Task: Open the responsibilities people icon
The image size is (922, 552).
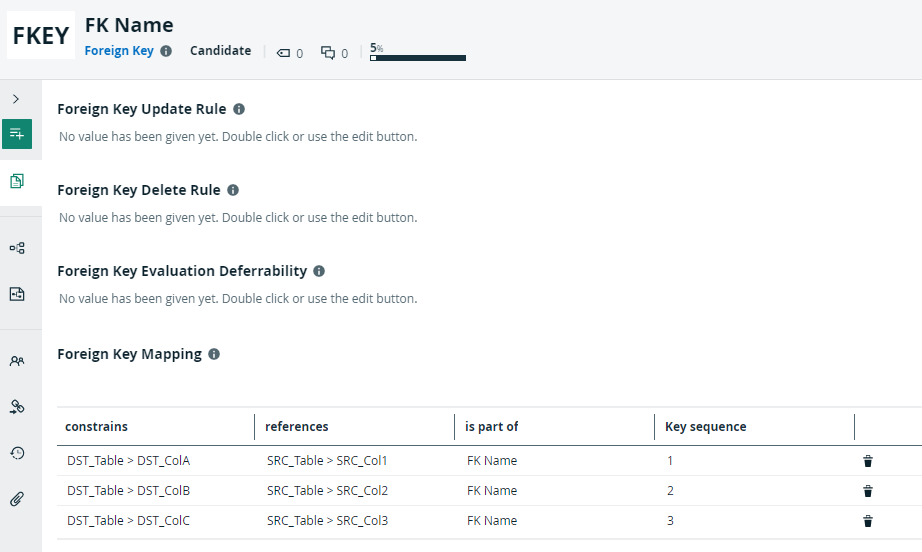Action: click(x=17, y=361)
